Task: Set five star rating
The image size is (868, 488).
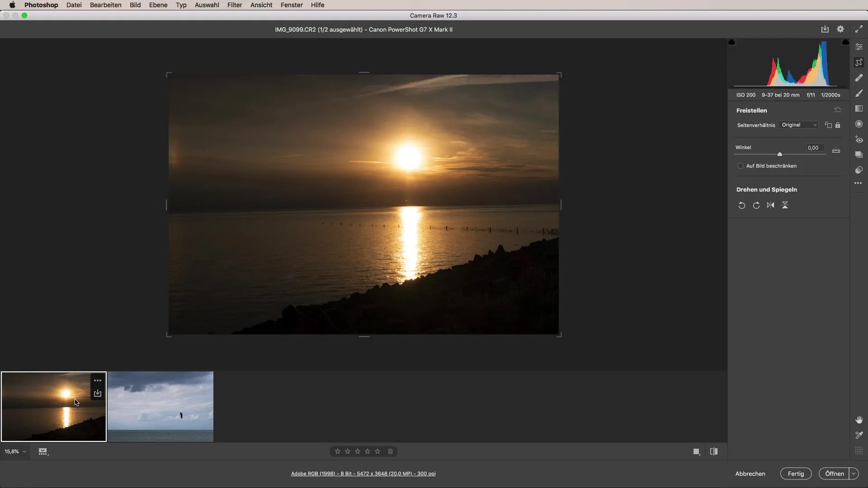Action: coord(377,451)
